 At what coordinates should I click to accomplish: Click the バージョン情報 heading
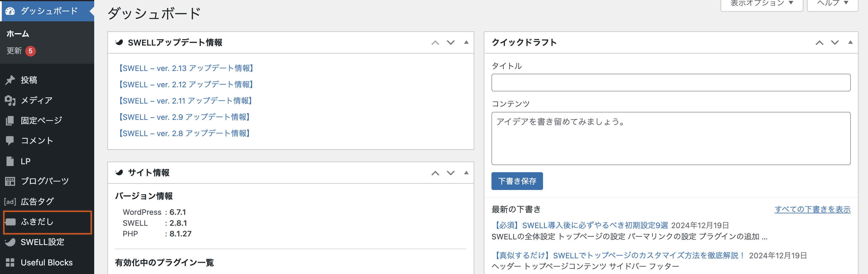(144, 196)
